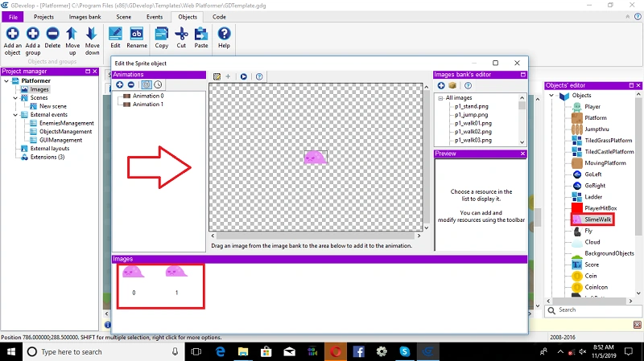
Task: Collapse the External events tree node
Action: point(15,115)
